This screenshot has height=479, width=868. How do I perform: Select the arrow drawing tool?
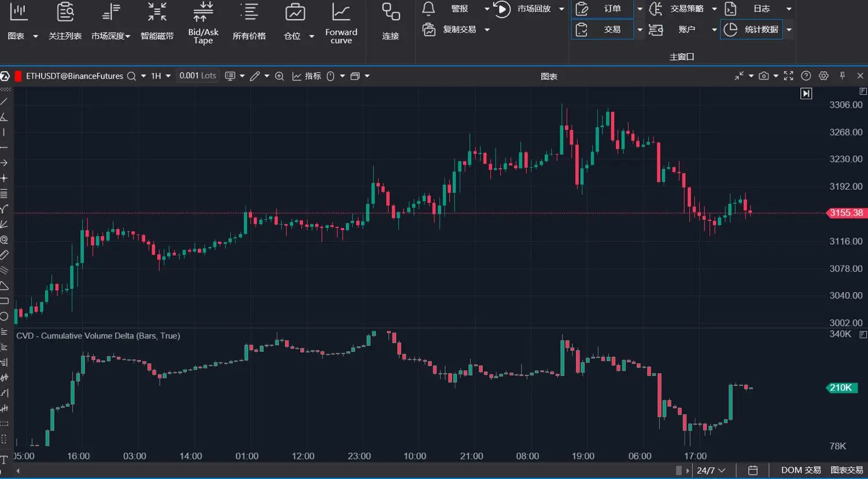point(4,163)
